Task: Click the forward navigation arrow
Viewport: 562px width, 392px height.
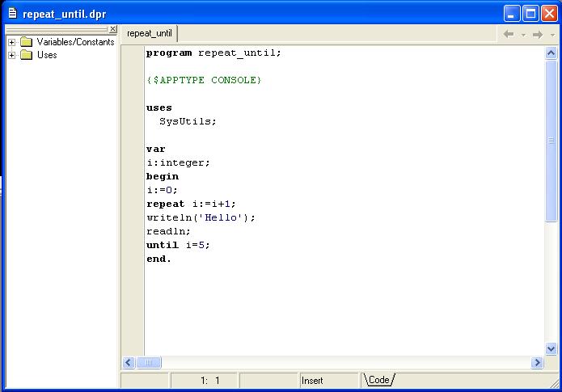Action: pyautogui.click(x=538, y=35)
